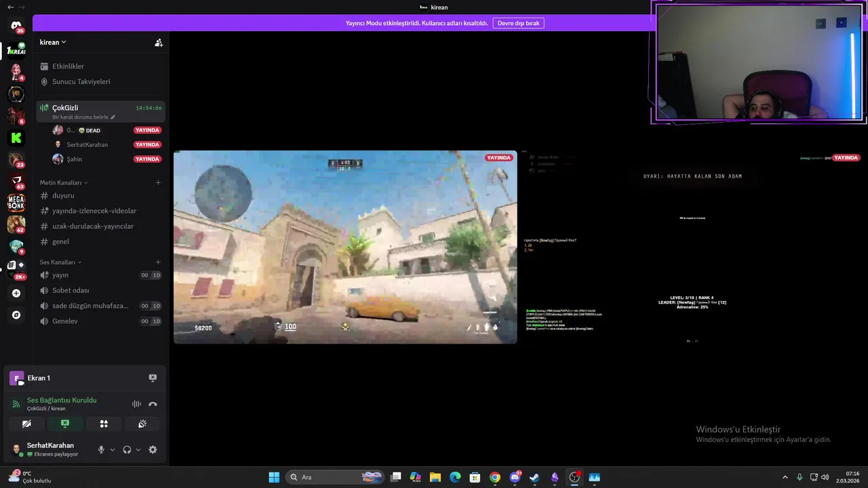
Task: Open the duyuru text channel
Action: 100,195
